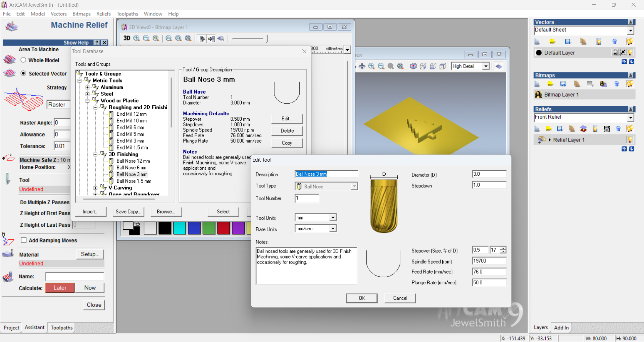Click Zoom Out icon in 3D View toolbar

point(381,66)
